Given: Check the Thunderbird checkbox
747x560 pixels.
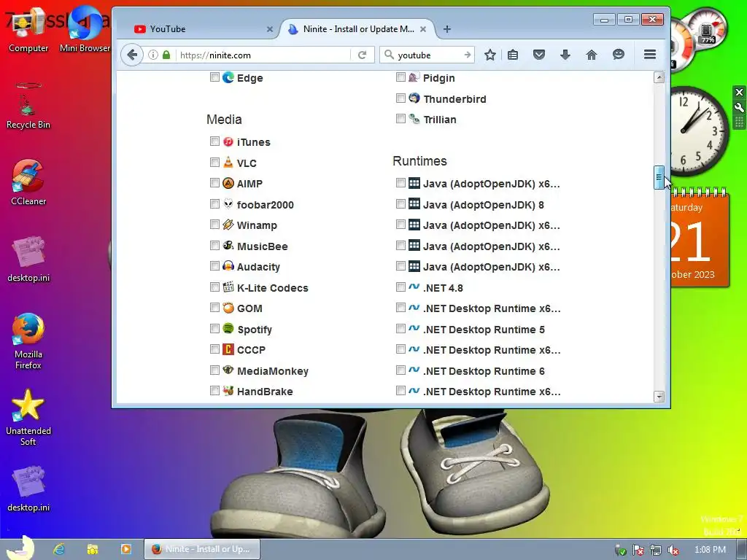Looking at the screenshot, I should [x=400, y=98].
